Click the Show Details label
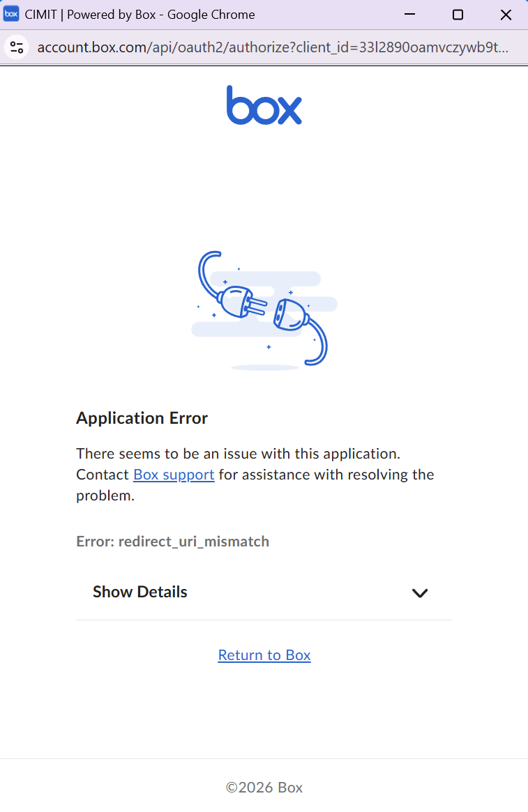The height and width of the screenshot is (812, 528). point(140,592)
